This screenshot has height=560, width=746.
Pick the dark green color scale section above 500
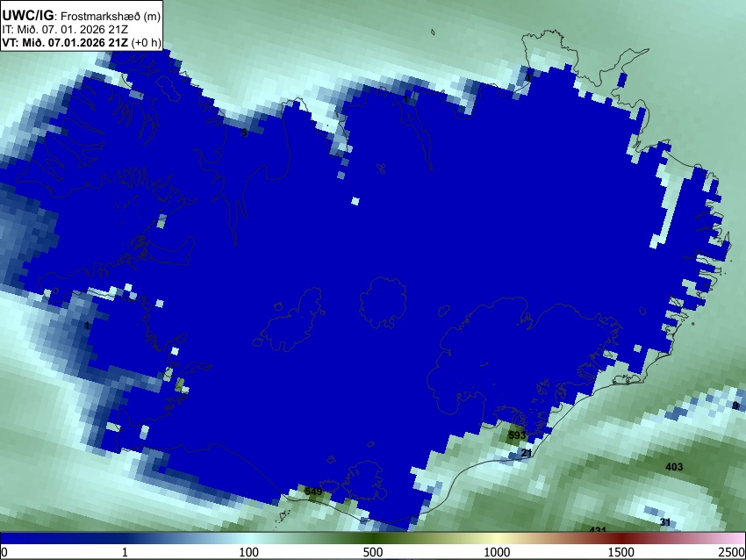(372, 539)
